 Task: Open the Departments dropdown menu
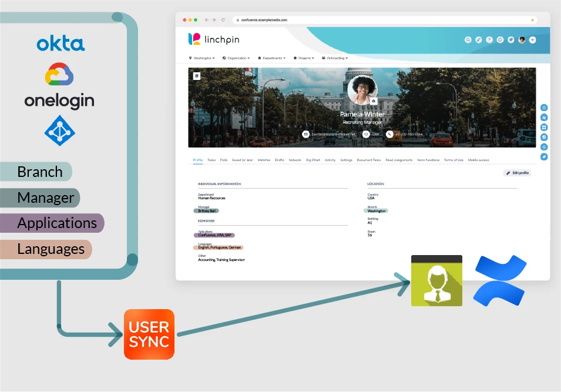point(271,58)
